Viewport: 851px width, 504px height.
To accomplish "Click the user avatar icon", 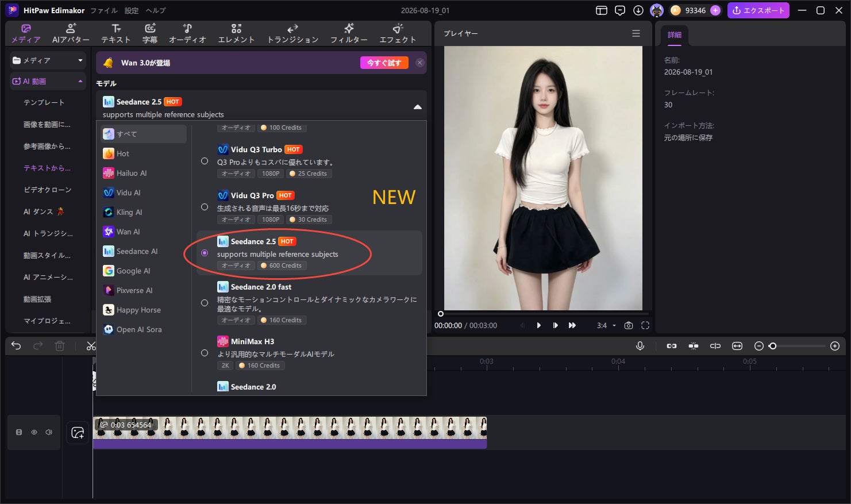I will coord(657,10).
